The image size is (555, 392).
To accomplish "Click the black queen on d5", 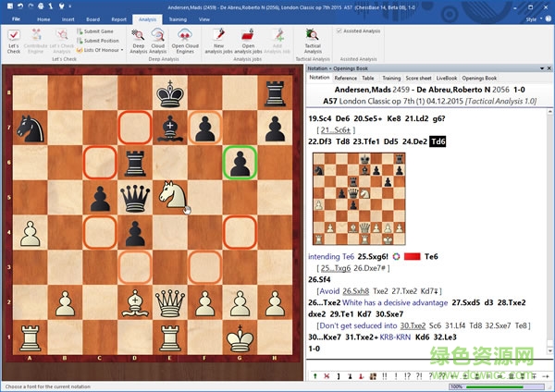I will (x=135, y=198).
